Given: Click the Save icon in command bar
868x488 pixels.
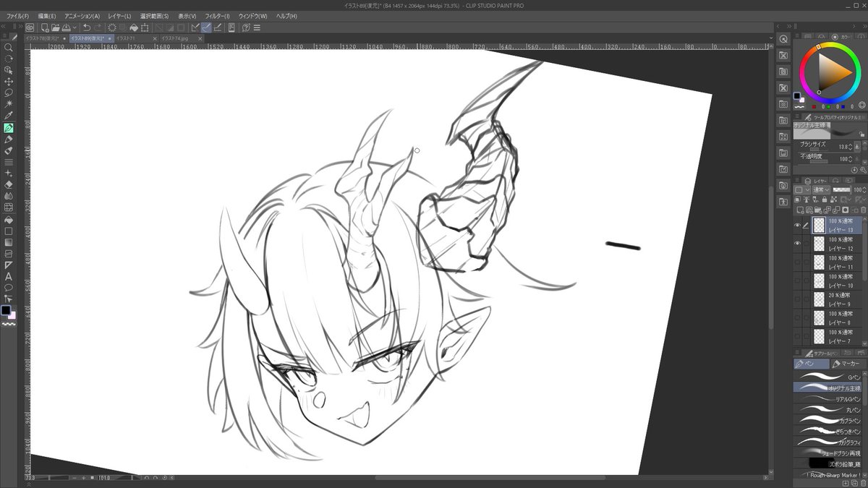Looking at the screenshot, I should coord(65,27).
